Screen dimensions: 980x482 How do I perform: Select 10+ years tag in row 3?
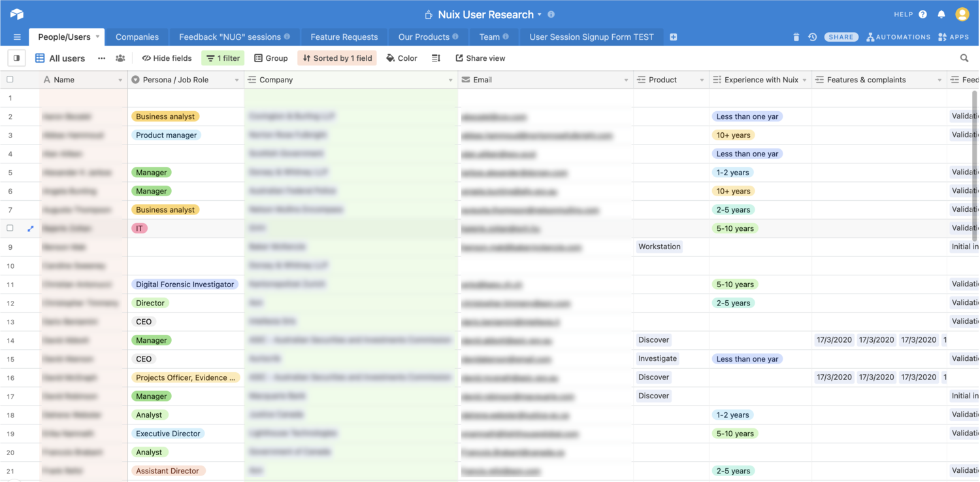733,135
